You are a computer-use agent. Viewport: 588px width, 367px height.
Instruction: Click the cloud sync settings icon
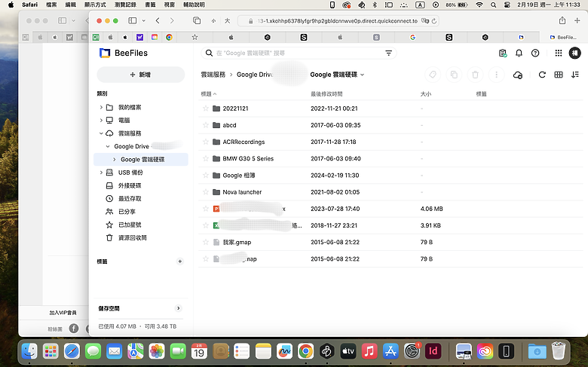pyautogui.click(x=518, y=75)
